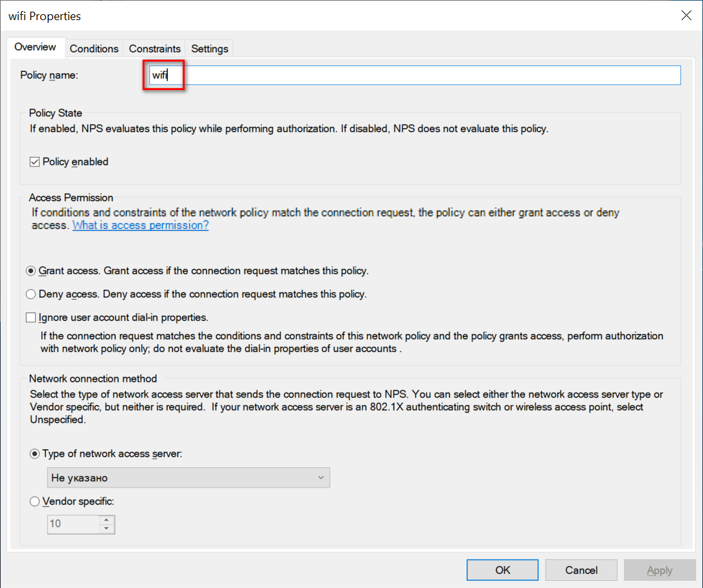Enable Ignore user account dial-in properties

[31, 318]
